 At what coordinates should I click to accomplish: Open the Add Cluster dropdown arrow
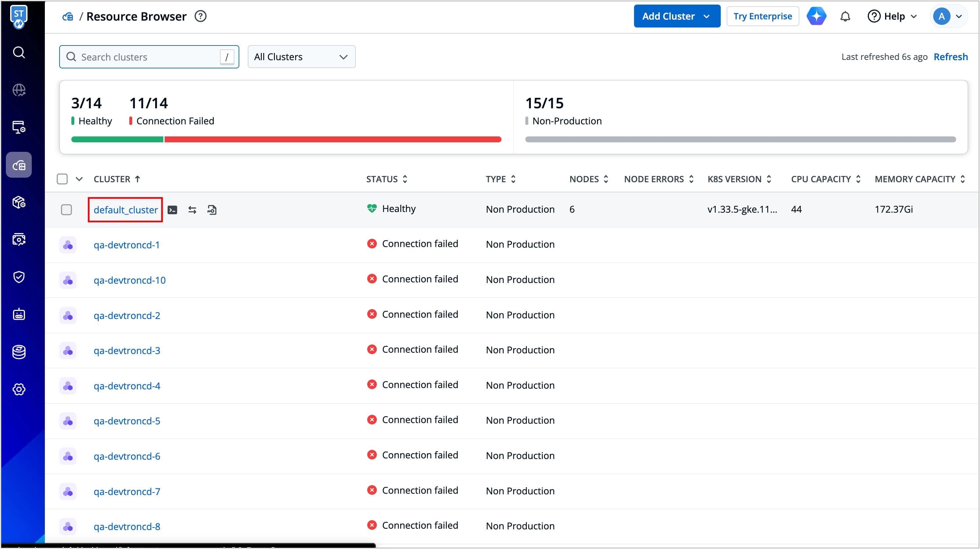707,16
